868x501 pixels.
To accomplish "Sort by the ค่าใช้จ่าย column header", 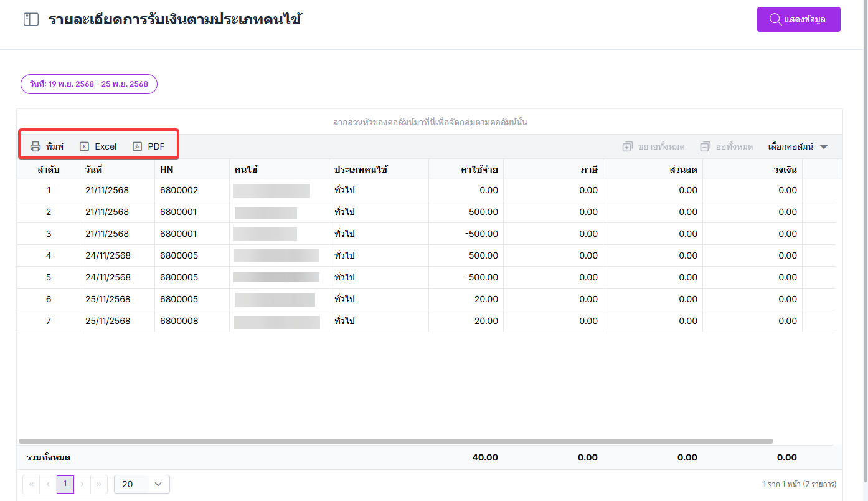I will (479, 169).
